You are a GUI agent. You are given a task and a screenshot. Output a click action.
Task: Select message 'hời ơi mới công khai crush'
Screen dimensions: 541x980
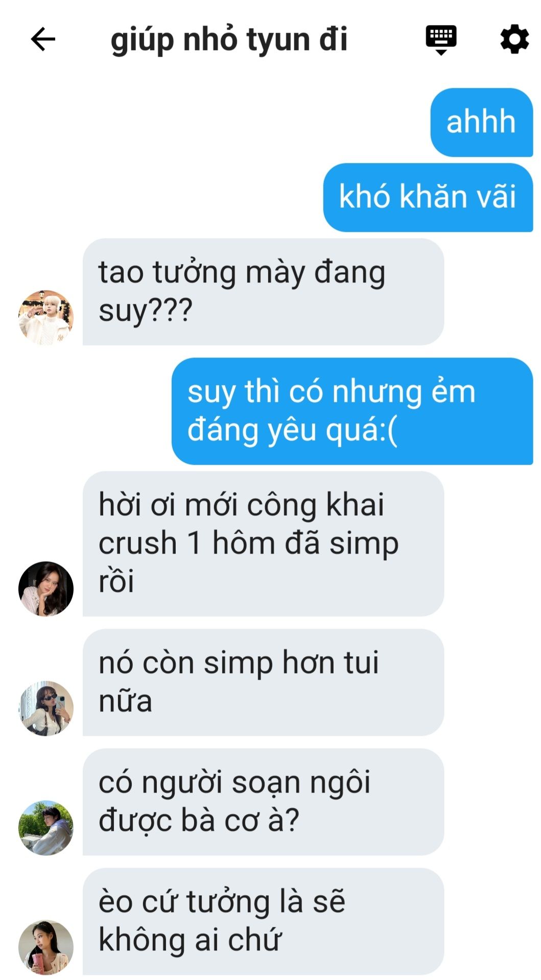coord(263,543)
